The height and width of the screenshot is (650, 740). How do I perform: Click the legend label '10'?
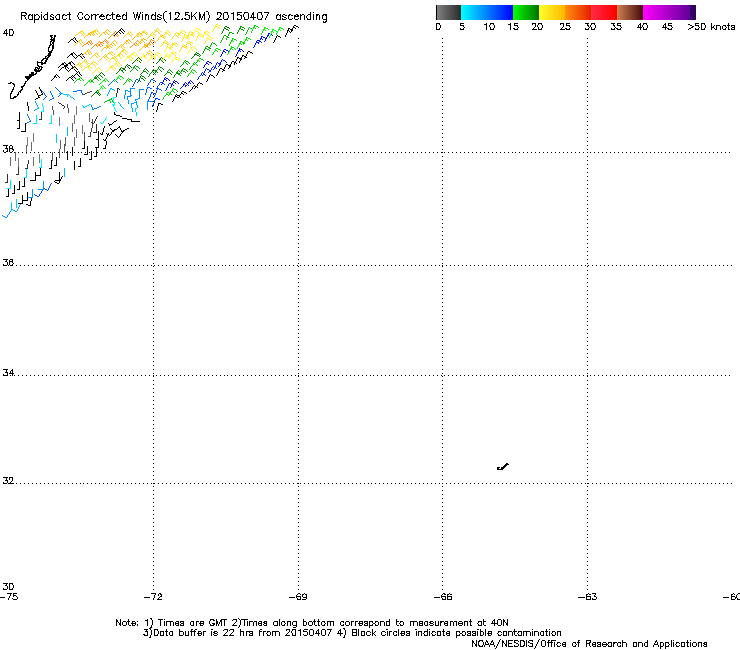(489, 27)
